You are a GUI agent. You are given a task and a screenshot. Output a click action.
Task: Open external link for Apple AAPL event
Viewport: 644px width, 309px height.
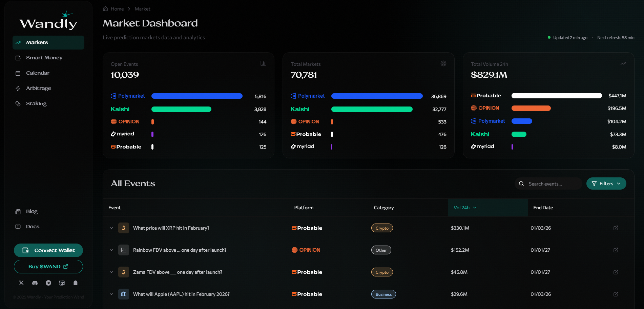(616, 294)
